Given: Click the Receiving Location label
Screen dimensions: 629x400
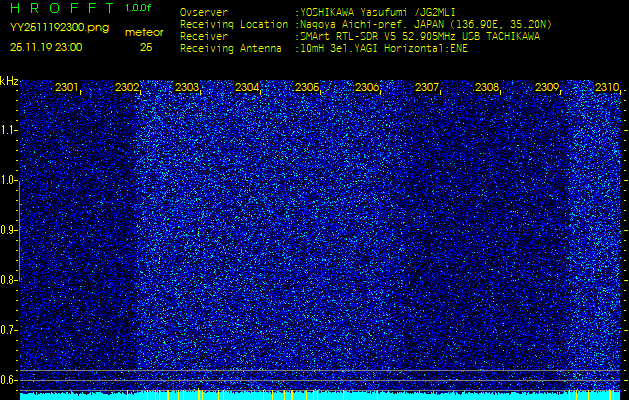Looking at the screenshot, I should coord(234,24).
